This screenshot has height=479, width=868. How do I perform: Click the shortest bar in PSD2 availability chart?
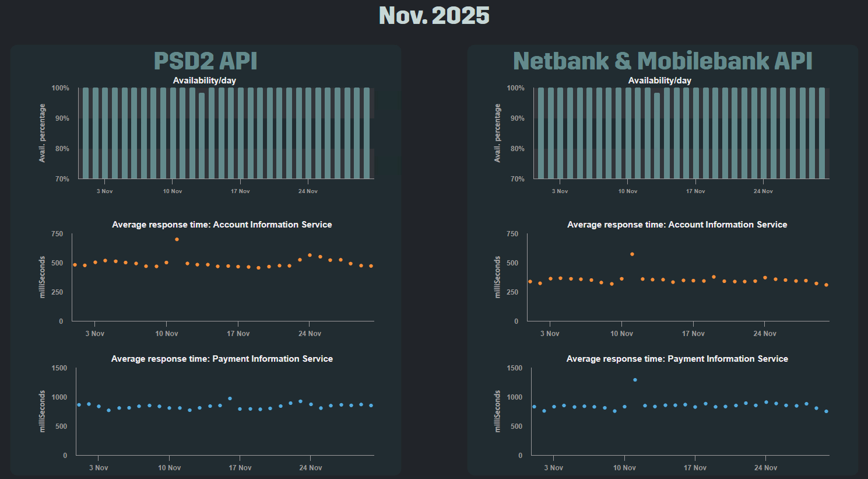(202, 135)
